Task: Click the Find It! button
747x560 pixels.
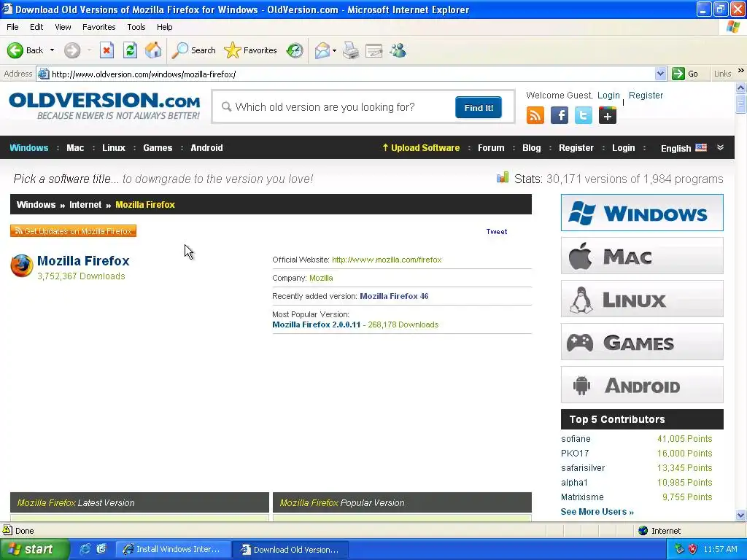Action: [x=479, y=108]
